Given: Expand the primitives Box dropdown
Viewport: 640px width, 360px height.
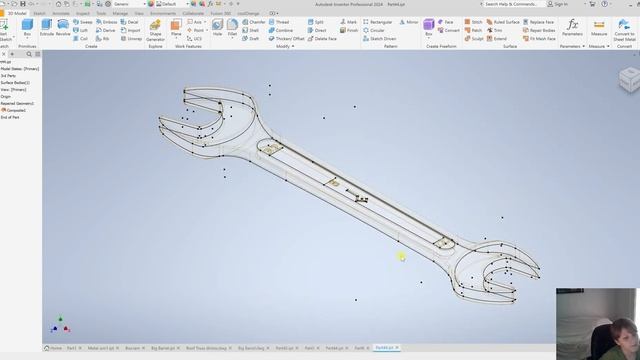Looking at the screenshot, I should click(27, 38).
